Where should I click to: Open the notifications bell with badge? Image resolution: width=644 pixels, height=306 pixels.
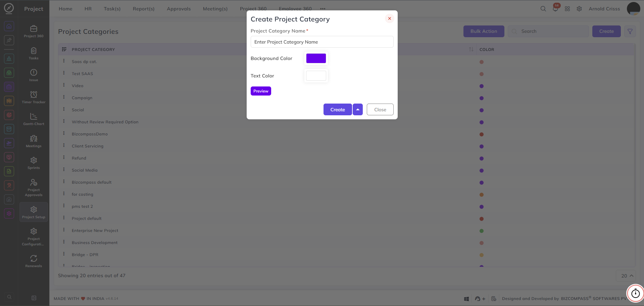pyautogui.click(x=555, y=8)
